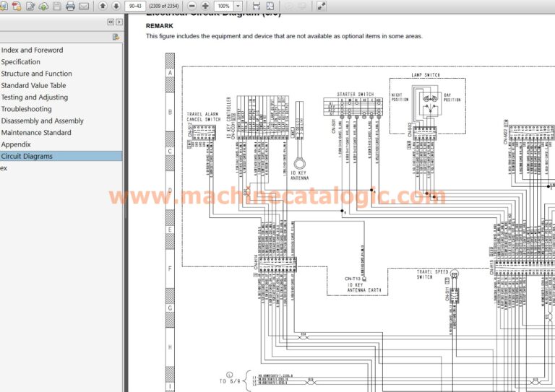Open the Index and Foreword bookmark

pyautogui.click(x=32, y=51)
